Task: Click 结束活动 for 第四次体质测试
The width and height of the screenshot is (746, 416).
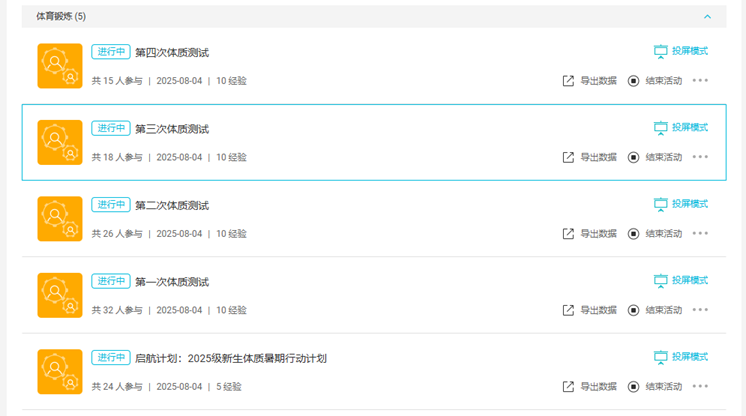Action: point(663,81)
